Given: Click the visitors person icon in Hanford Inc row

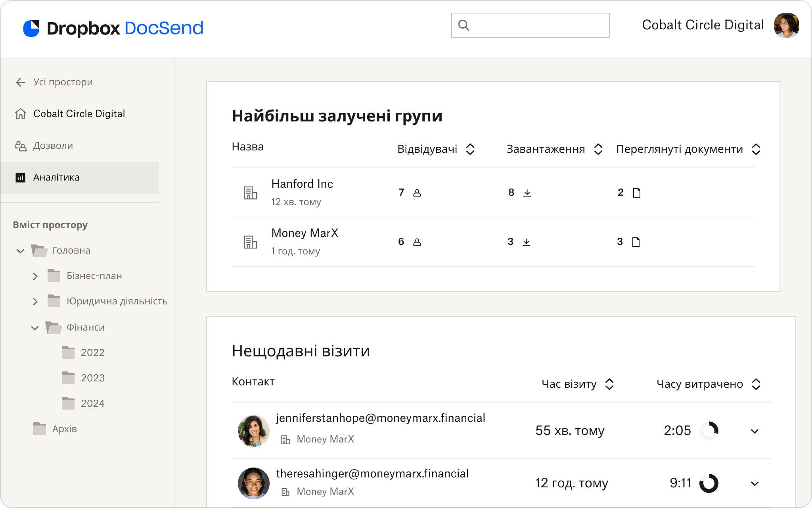Looking at the screenshot, I should 417,193.
